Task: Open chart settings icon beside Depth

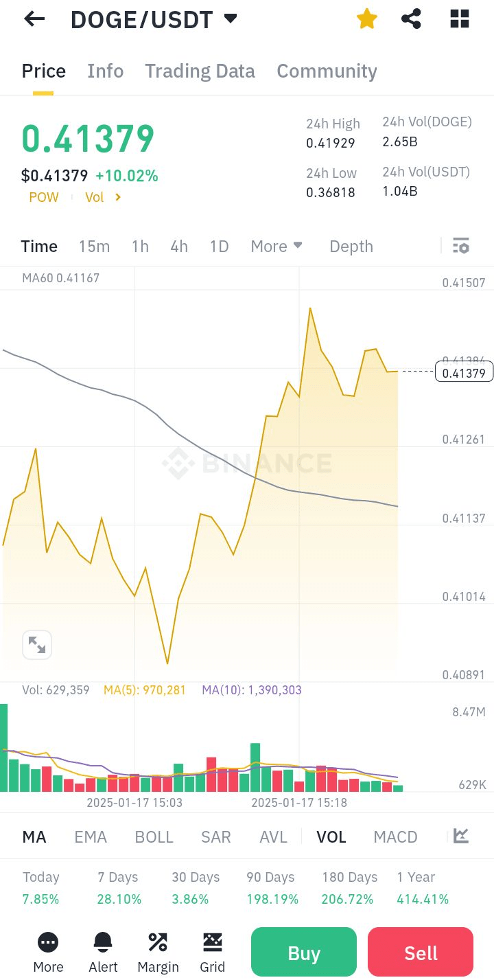Action: tap(461, 246)
